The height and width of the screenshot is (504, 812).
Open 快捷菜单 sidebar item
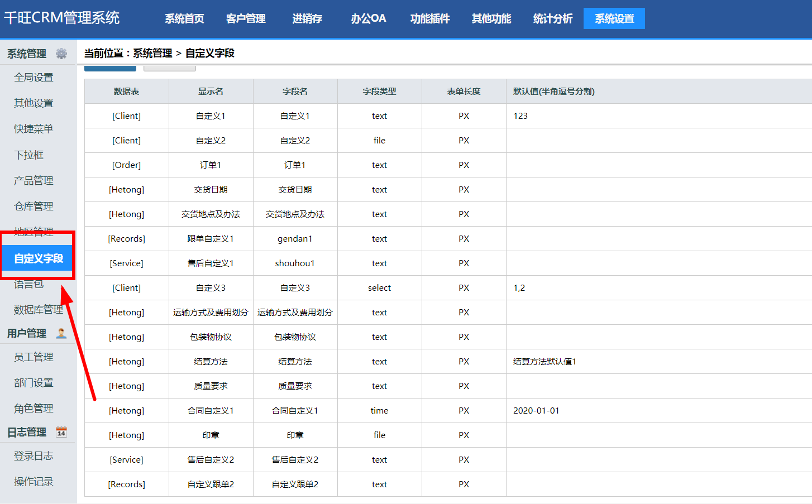[x=34, y=129]
